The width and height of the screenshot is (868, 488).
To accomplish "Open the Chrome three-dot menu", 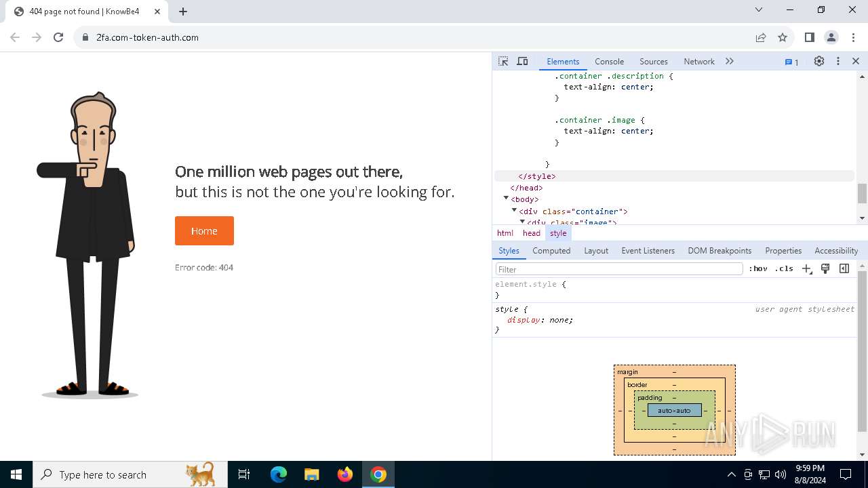I will point(852,37).
